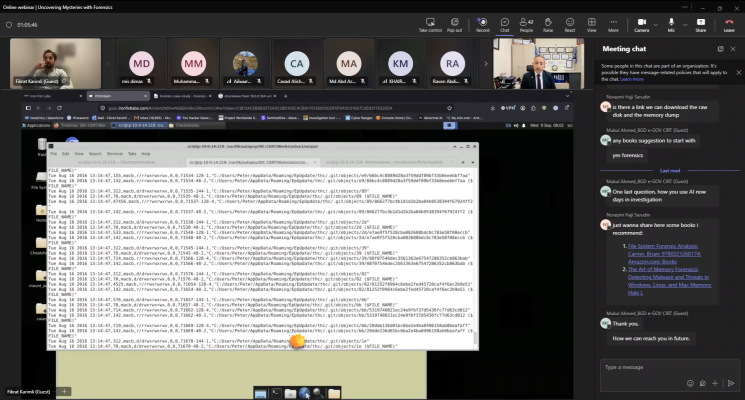
Task: Toggle the Chat panel button
Action: [x=505, y=25]
